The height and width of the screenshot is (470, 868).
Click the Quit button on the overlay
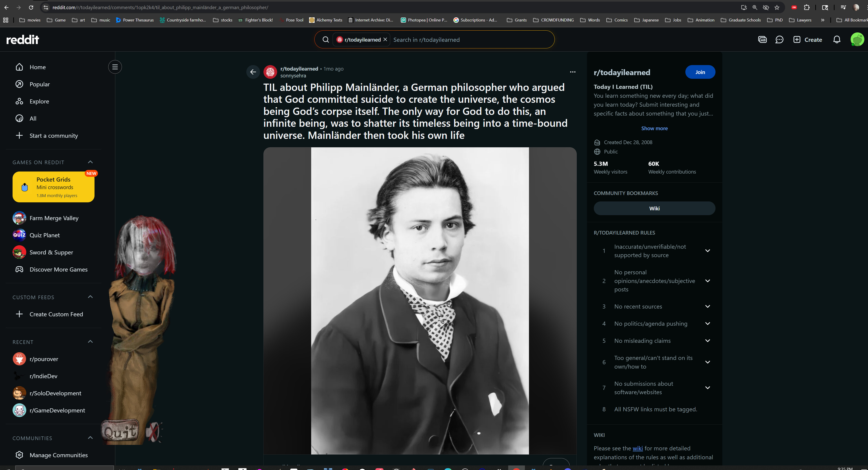[120, 431]
